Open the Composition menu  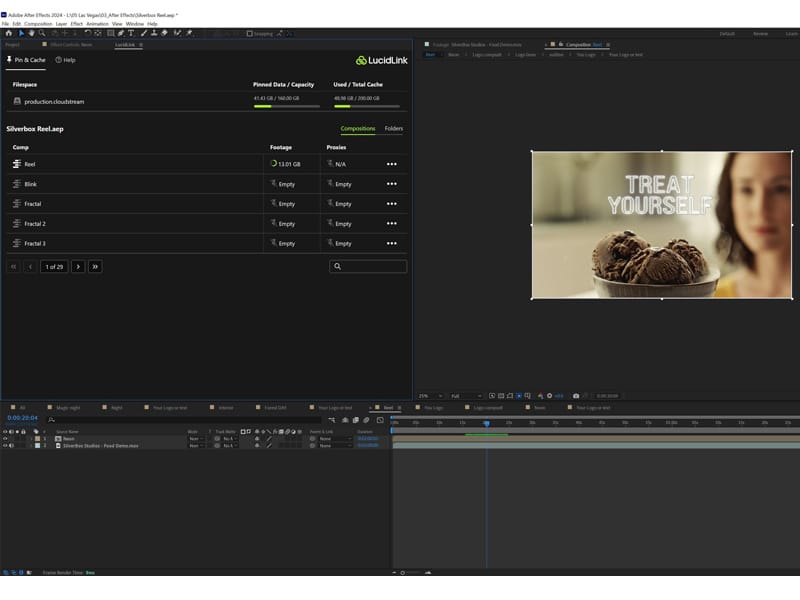pyautogui.click(x=38, y=24)
